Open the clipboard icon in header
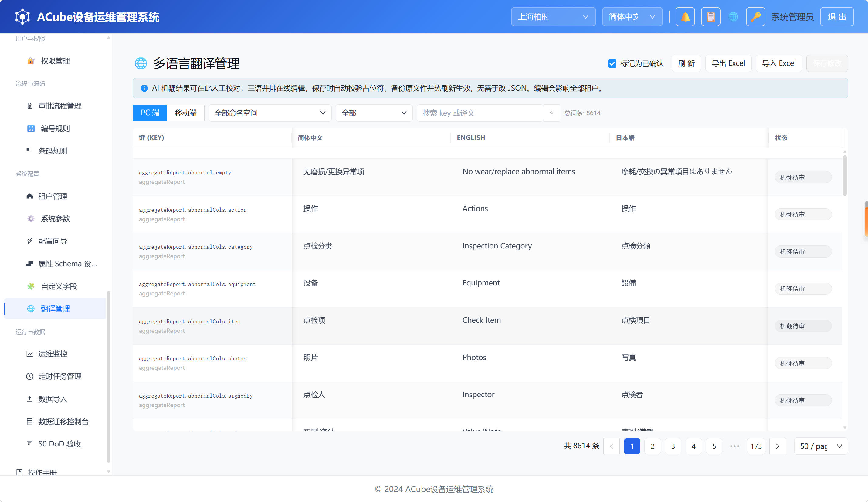868x502 pixels. tap(710, 16)
